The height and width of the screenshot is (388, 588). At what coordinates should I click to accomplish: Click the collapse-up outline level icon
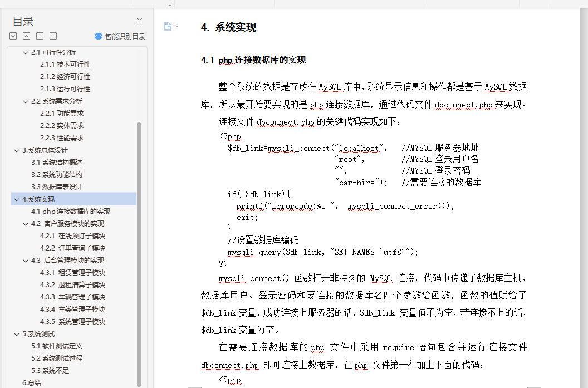coord(26,36)
